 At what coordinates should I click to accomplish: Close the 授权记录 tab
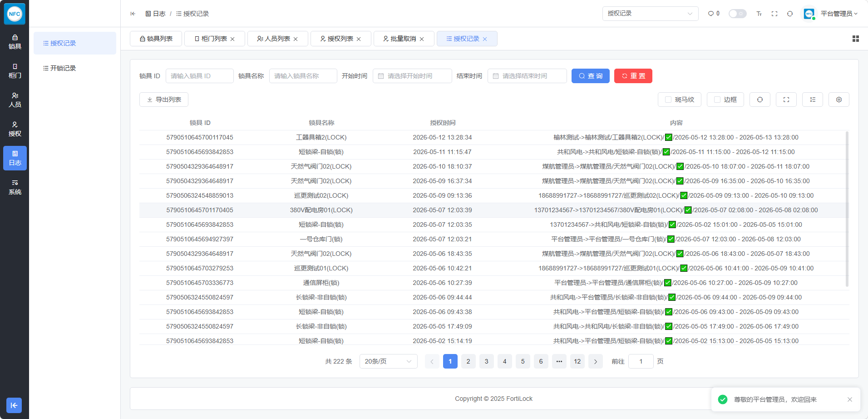[485, 39]
